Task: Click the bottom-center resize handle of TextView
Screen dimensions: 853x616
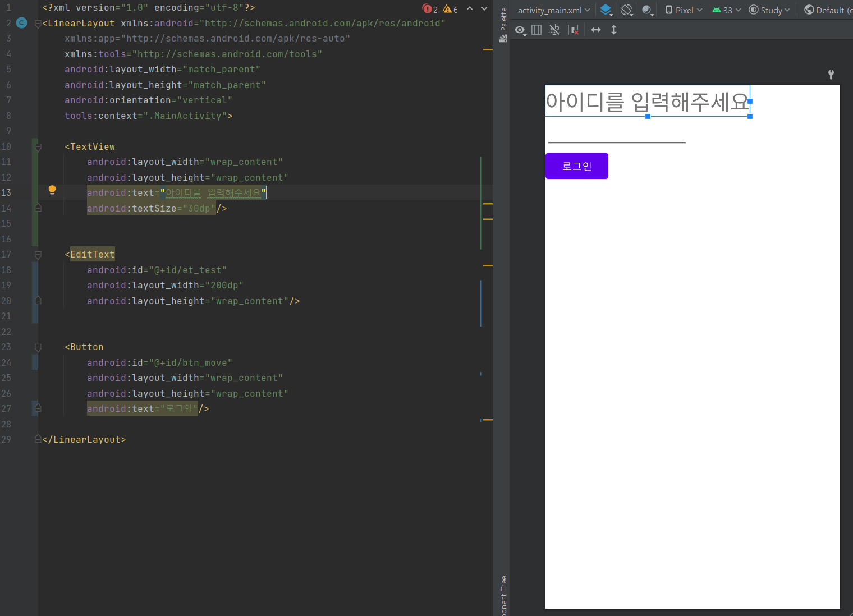Action: coord(648,117)
